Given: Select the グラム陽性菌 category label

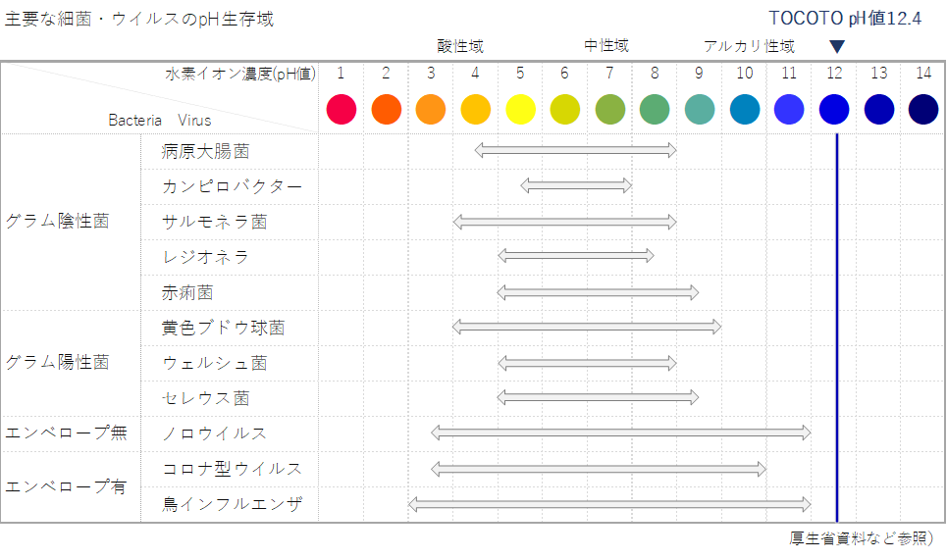Looking at the screenshot, I should click(x=57, y=362).
